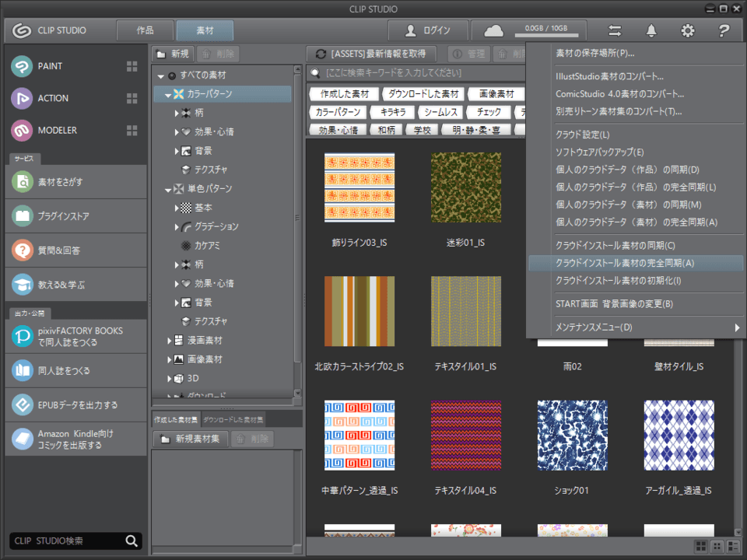Open CLIP STUDIO MODELER app icon
Image resolution: width=747 pixels, height=560 pixels.
(x=23, y=130)
